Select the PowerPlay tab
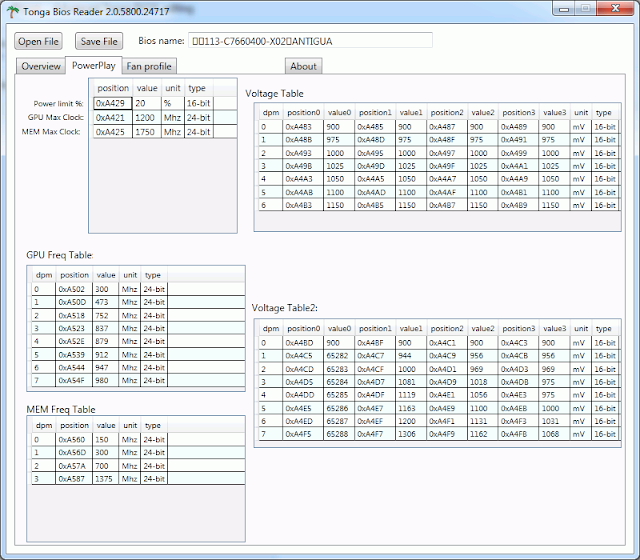Viewport: 640px width, 560px height. [x=93, y=65]
